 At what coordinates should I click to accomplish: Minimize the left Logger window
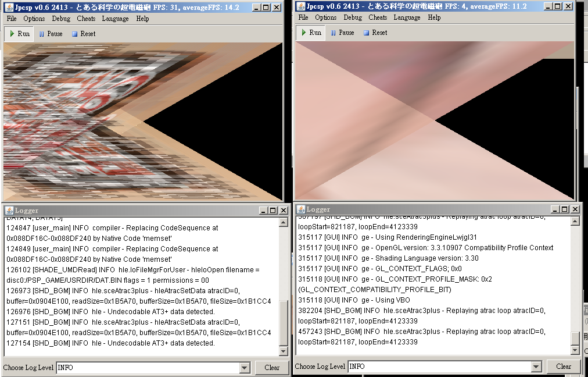pyautogui.click(x=263, y=210)
